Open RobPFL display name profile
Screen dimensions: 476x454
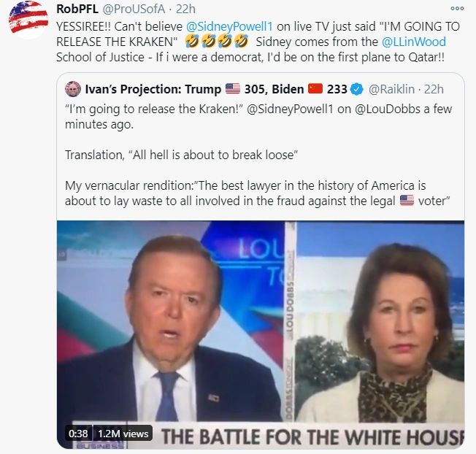click(77, 9)
